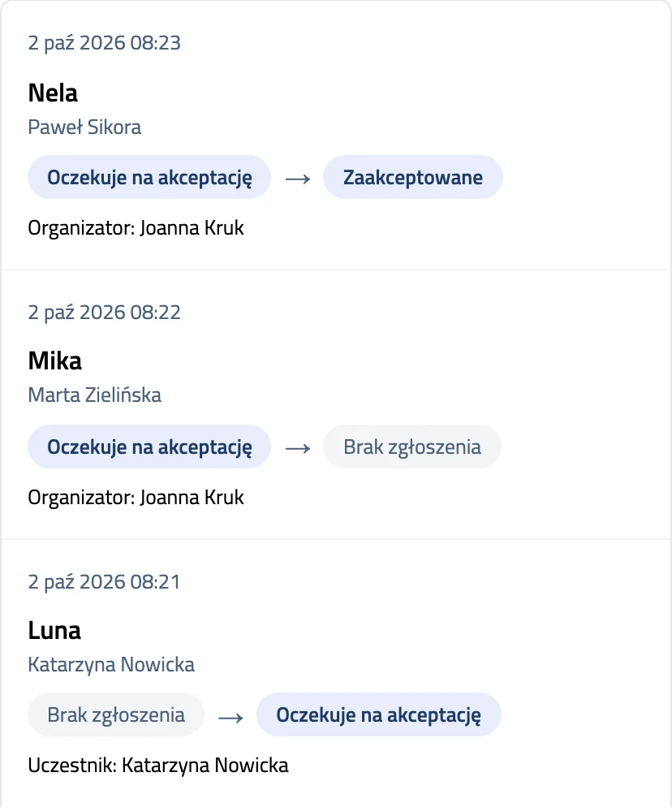
Task: Click Luna's 'Oczekuje na akceptację' badge
Action: [x=379, y=714]
